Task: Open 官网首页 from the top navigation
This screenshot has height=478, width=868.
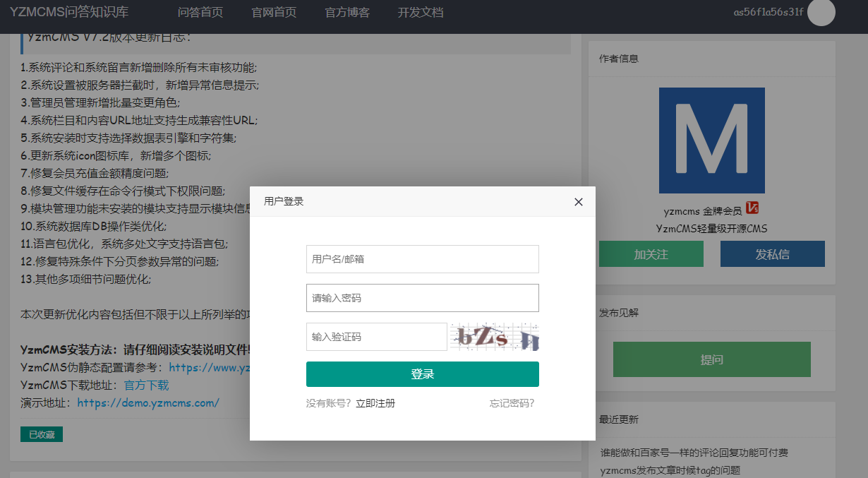Action: (274, 13)
